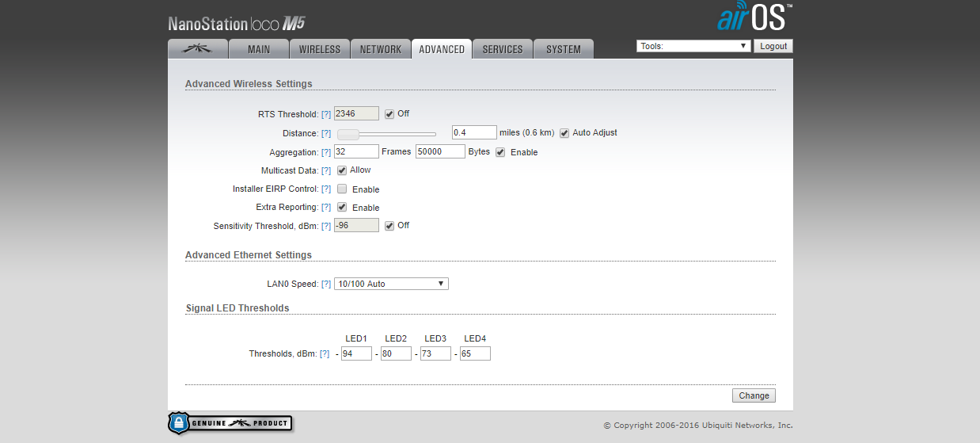Open the SYSTEM tab
980x443 pixels.
click(564, 48)
